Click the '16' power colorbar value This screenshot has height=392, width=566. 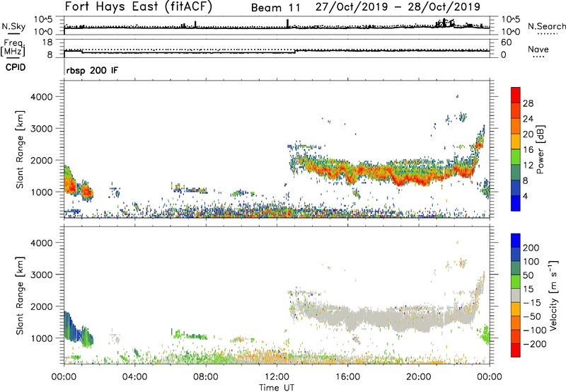click(528, 150)
